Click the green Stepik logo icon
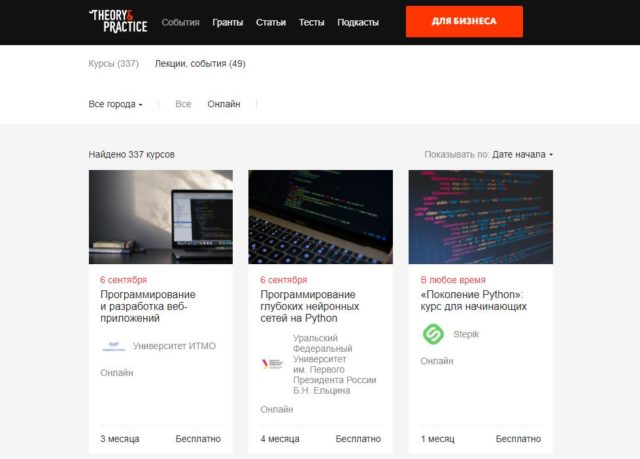The height and width of the screenshot is (459, 640). click(432, 334)
